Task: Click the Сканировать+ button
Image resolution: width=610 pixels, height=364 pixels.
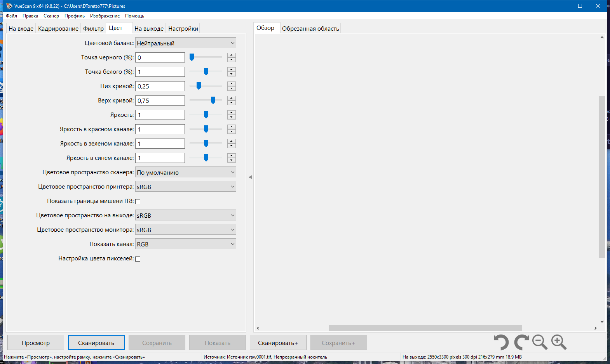Action: point(278,343)
